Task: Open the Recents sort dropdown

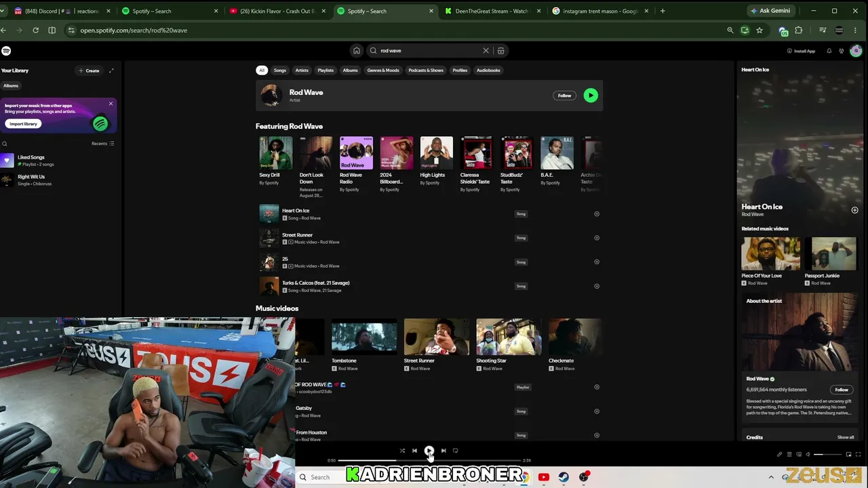Action: [x=102, y=144]
